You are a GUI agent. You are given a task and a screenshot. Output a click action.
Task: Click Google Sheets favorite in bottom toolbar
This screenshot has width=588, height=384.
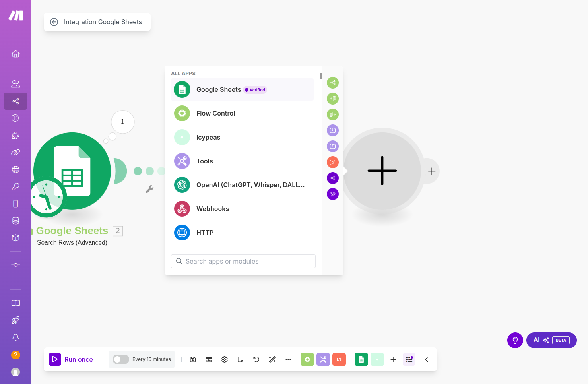361,359
